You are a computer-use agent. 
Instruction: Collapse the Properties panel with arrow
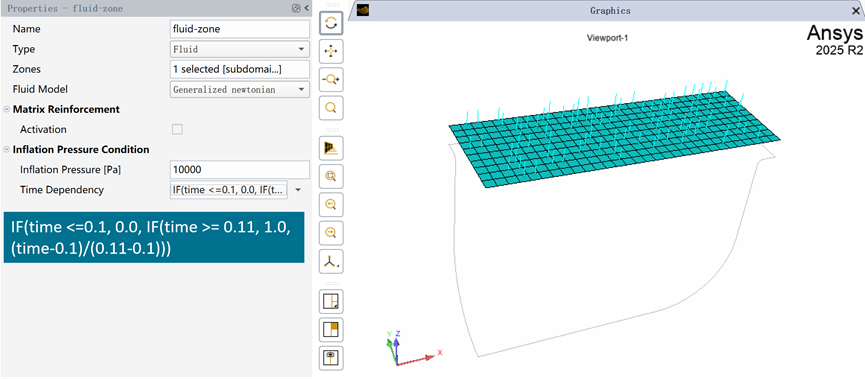click(x=306, y=8)
